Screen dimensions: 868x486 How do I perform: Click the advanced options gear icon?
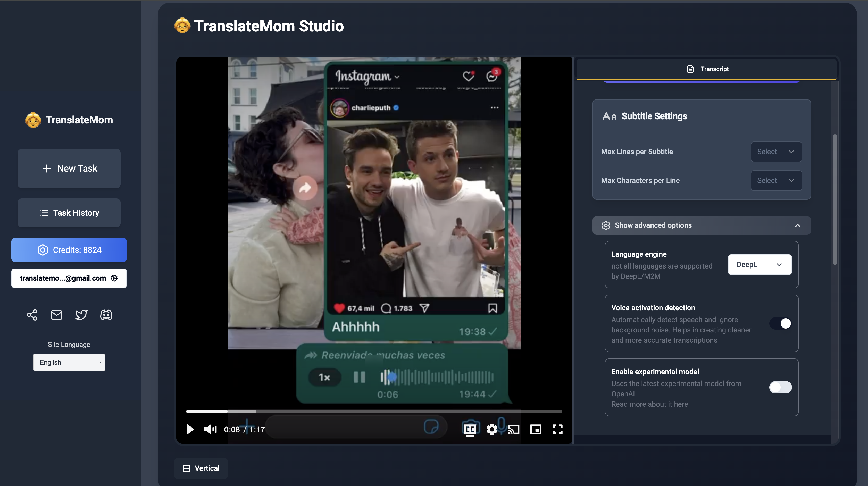pos(606,225)
